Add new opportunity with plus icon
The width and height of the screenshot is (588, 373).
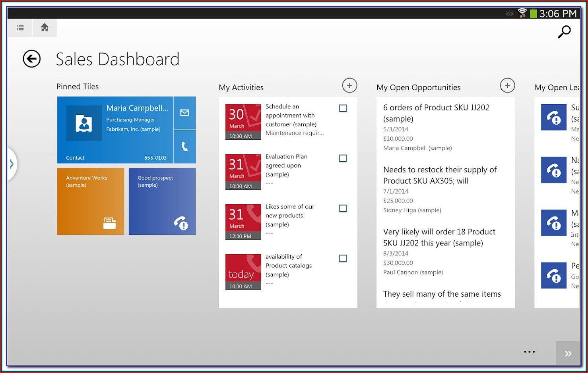[x=507, y=85]
